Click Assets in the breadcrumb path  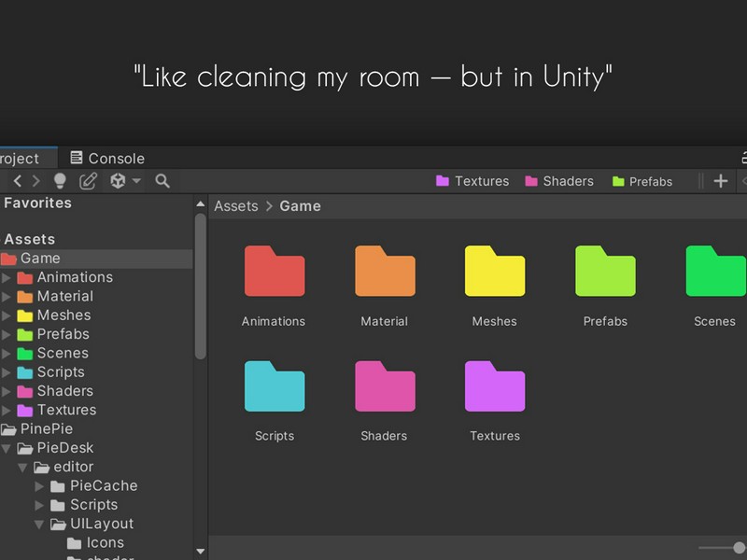(x=236, y=206)
